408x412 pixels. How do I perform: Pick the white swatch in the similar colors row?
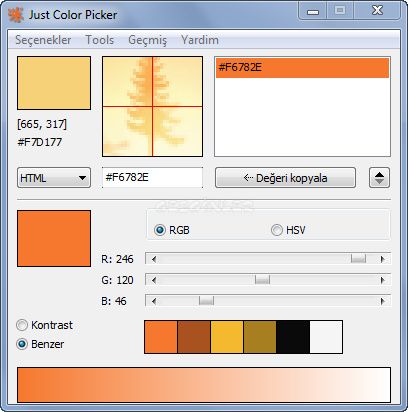pyautogui.click(x=326, y=337)
